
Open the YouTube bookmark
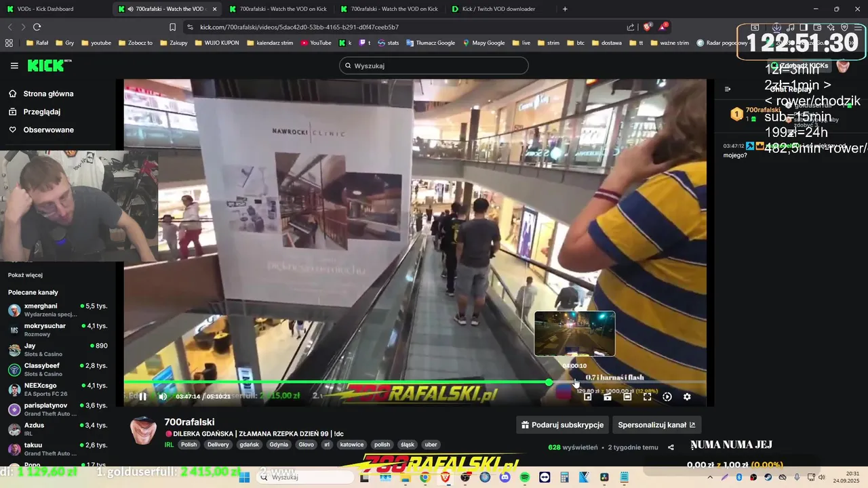pos(315,43)
